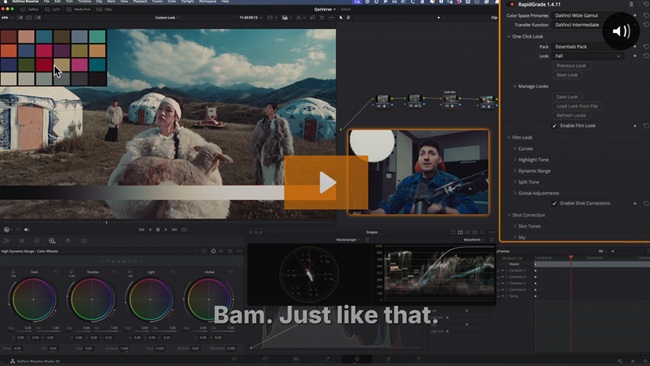The width and height of the screenshot is (650, 366).
Task: Reset Enable Shot Corrections parameter
Action: [646, 204]
